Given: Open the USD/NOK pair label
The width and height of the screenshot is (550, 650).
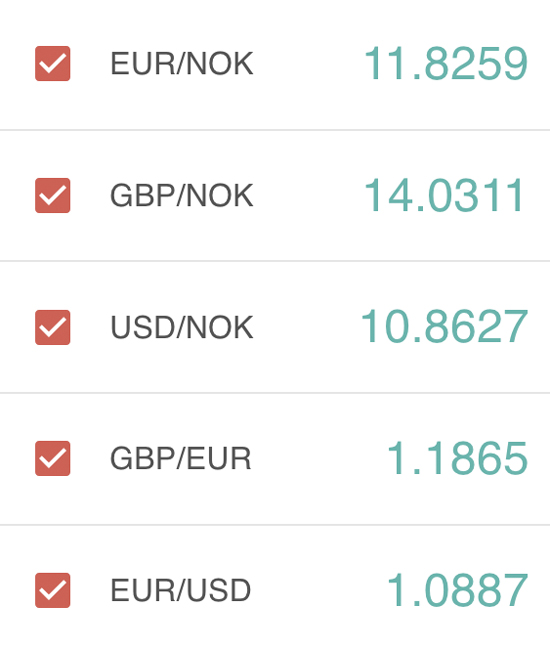Looking at the screenshot, I should [x=182, y=327].
